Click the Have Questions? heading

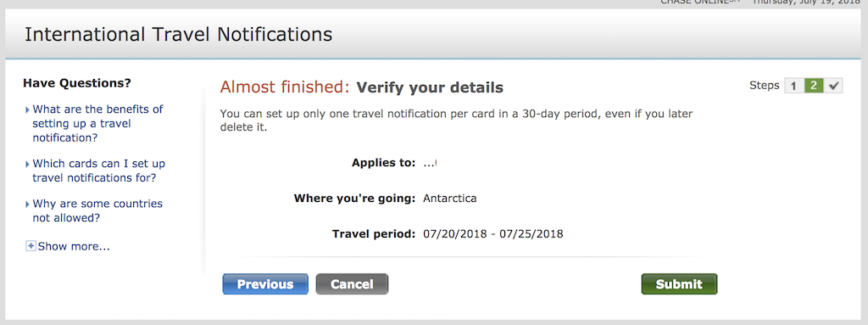(x=77, y=84)
